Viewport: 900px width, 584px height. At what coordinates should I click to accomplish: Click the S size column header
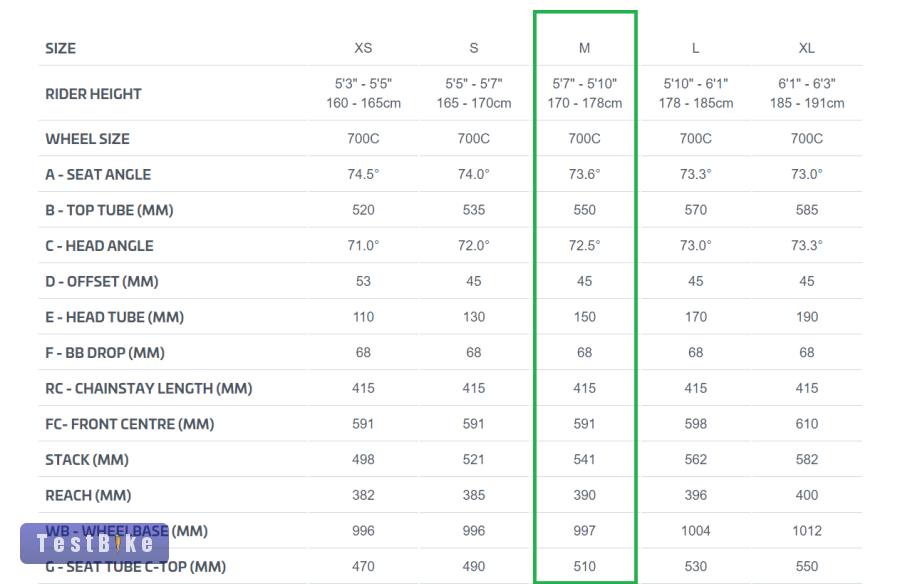click(x=474, y=48)
